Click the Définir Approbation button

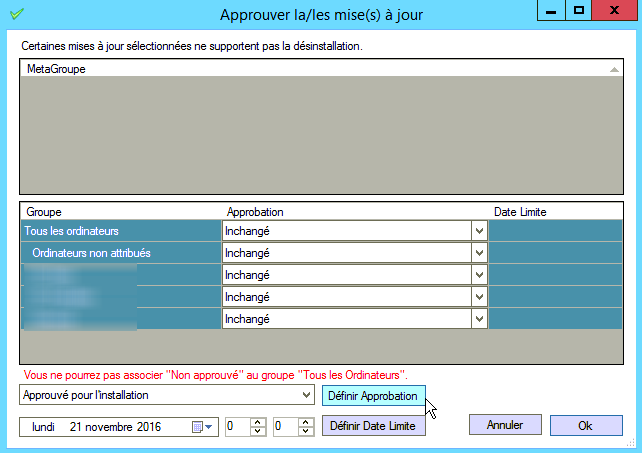point(374,396)
